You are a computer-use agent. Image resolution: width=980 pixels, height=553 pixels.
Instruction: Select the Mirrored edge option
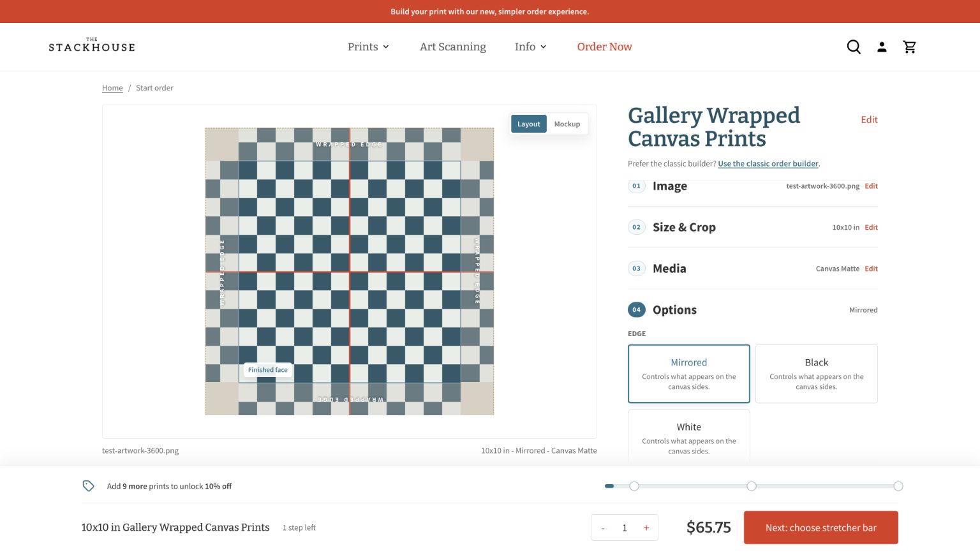(x=689, y=374)
